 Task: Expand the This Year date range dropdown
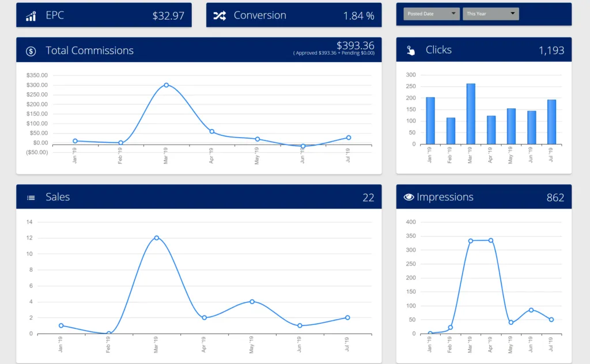pyautogui.click(x=490, y=14)
